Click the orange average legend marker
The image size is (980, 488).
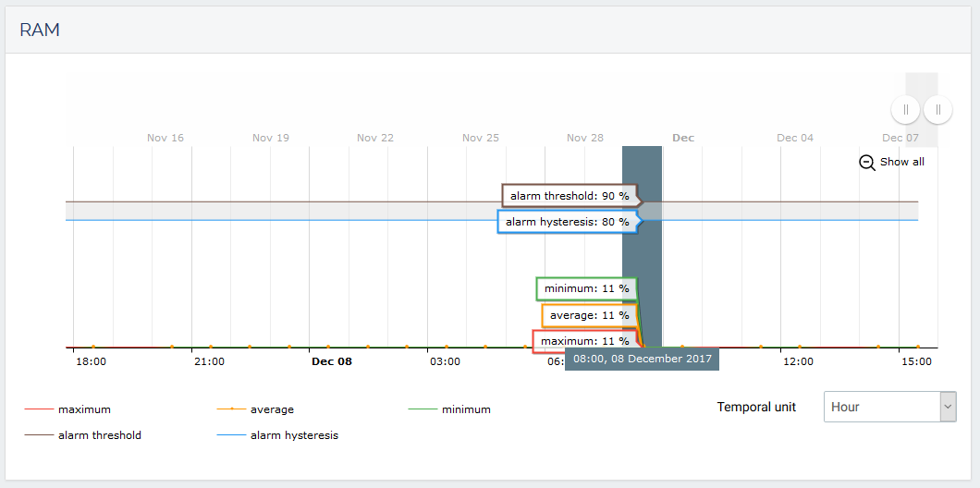pos(230,409)
